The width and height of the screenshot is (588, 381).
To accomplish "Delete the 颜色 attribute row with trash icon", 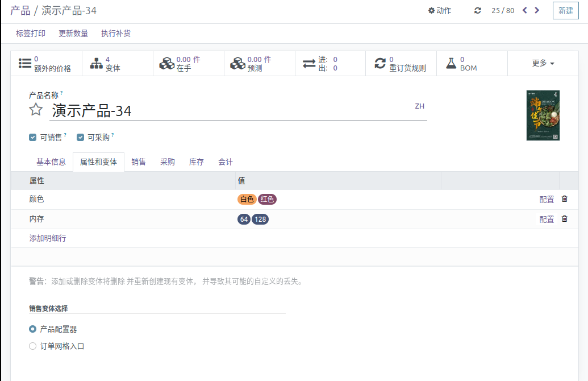I will tap(564, 199).
